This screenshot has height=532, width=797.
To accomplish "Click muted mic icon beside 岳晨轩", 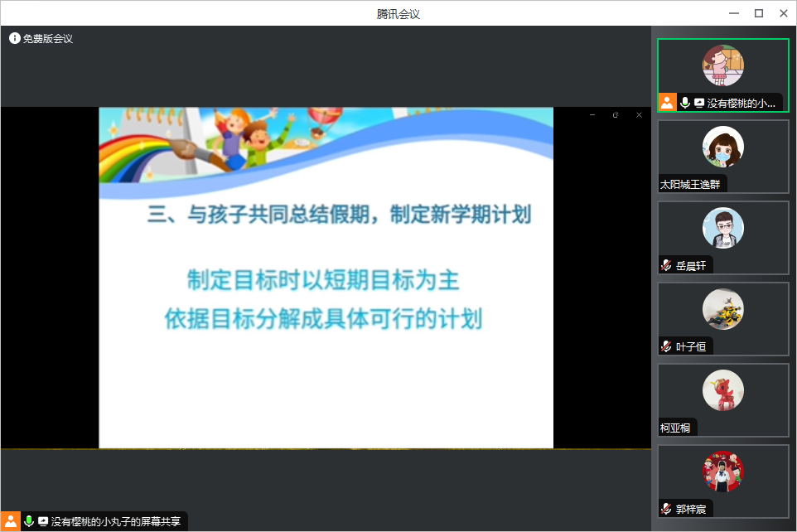I will pos(666,265).
